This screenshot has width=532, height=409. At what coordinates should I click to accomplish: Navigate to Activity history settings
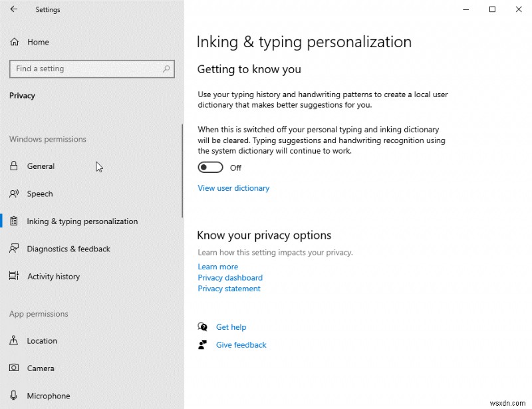click(53, 276)
